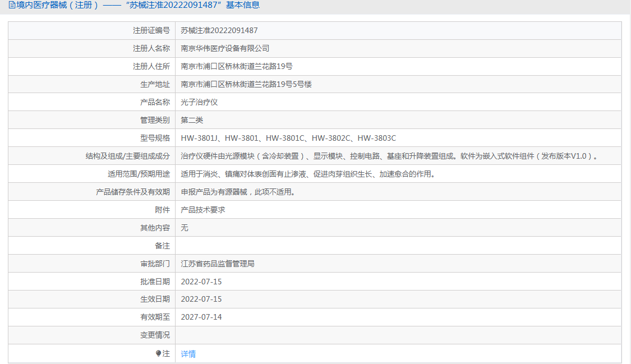Click the 产品储存条件及有效期 label
The image size is (631, 364).
pos(133,192)
